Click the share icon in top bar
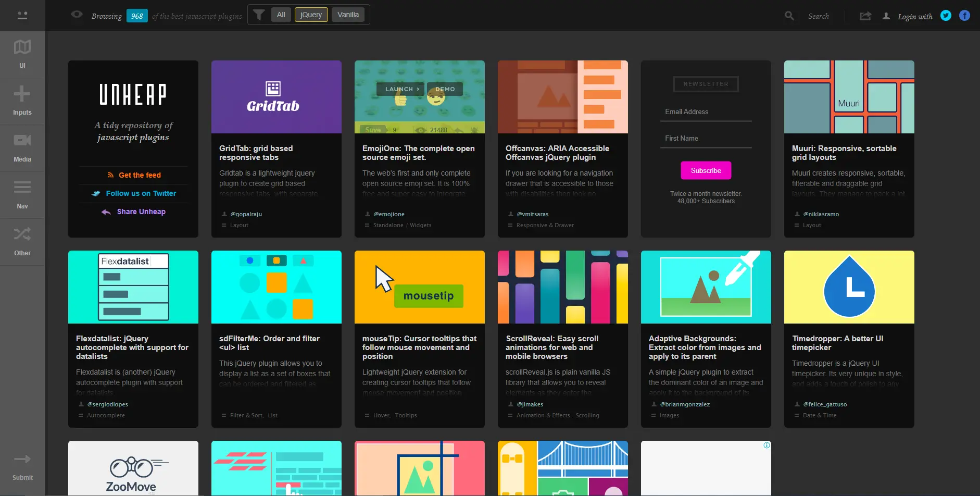This screenshot has height=496, width=980. coord(865,16)
